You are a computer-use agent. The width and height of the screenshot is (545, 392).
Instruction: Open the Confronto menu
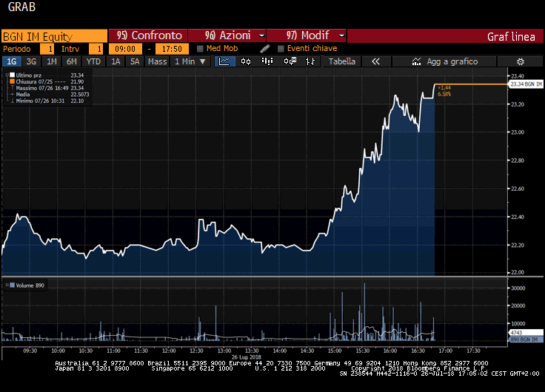[147, 36]
